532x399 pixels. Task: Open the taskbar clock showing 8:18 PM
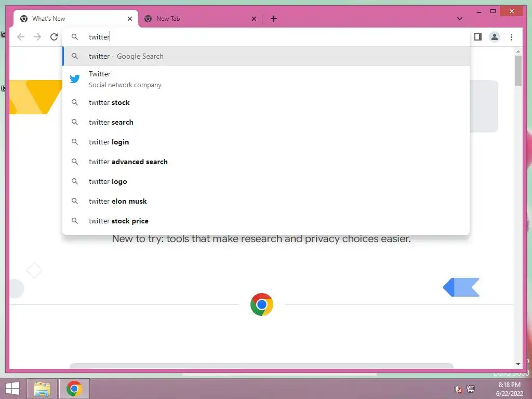click(x=509, y=389)
